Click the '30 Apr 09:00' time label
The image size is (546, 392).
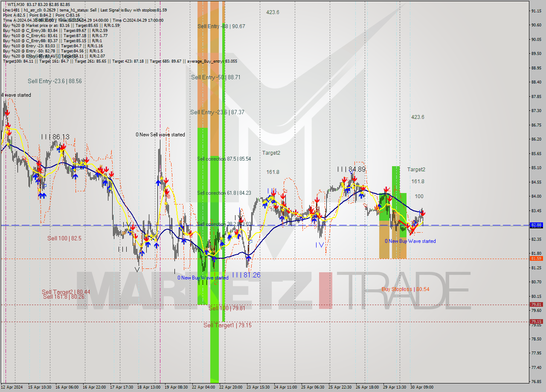click(x=421, y=387)
